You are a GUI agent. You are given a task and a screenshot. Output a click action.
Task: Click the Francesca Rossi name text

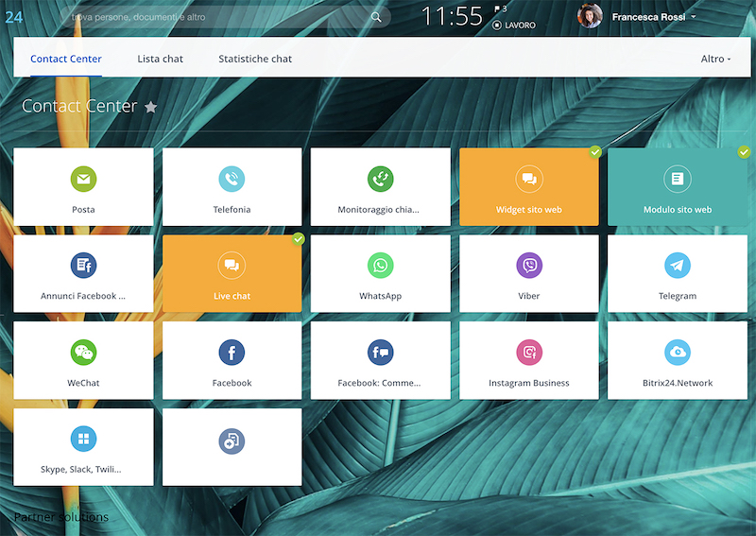[648, 17]
